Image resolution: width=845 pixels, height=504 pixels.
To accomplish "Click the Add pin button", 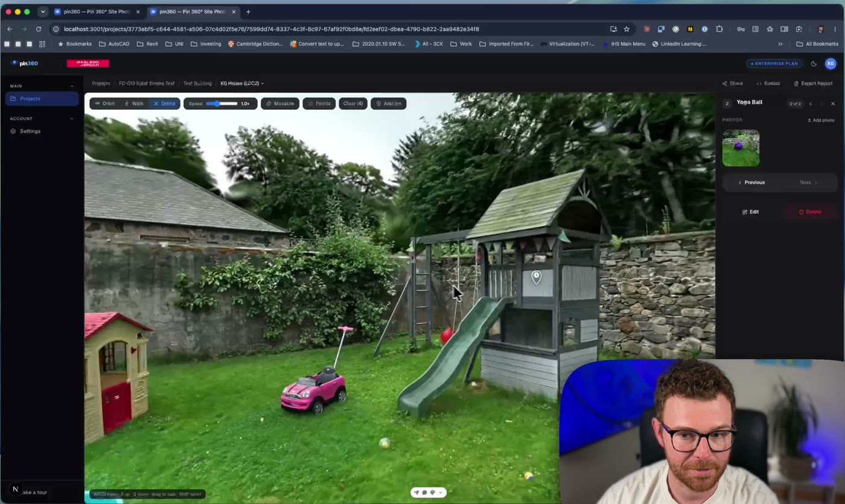I will [389, 103].
